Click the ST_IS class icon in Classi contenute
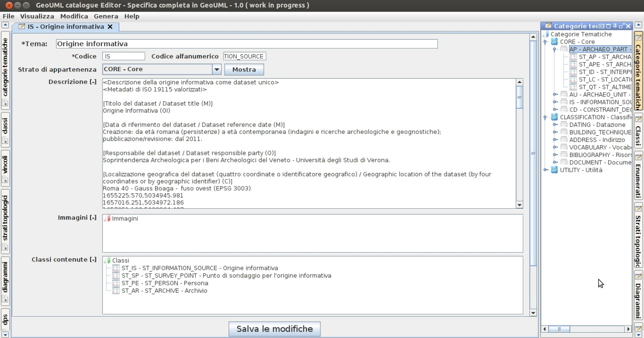Screen dimensions: 644x338 coord(116,268)
